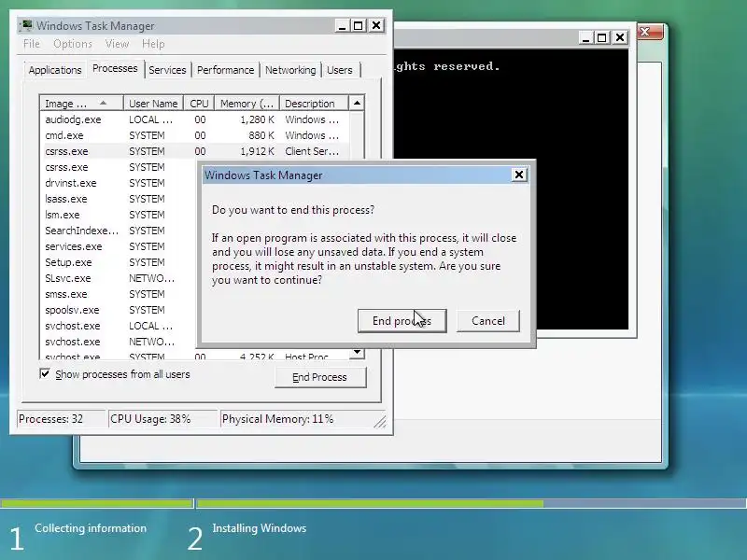The image size is (747, 560).
Task: Sort by CPU column header
Action: point(199,104)
